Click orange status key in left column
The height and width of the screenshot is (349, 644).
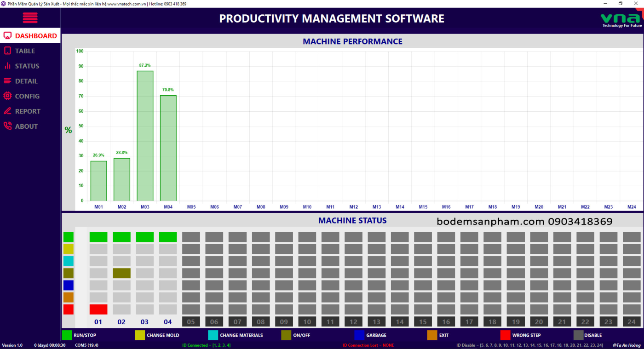click(x=68, y=297)
